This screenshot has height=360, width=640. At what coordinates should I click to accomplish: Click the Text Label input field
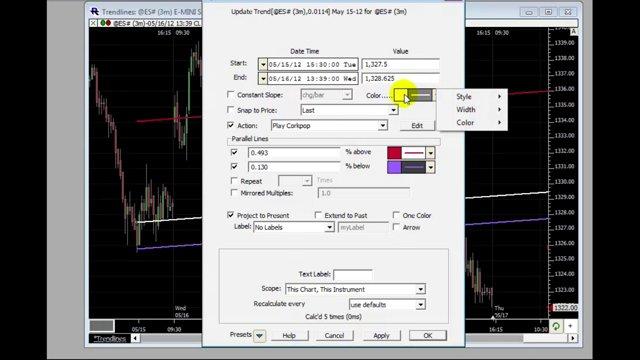pyautogui.click(x=353, y=275)
